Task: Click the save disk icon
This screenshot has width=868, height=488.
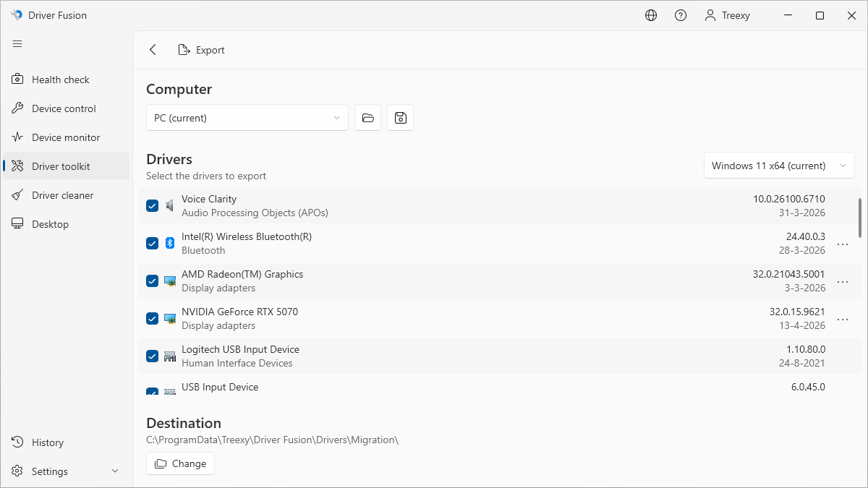Action: tap(400, 118)
